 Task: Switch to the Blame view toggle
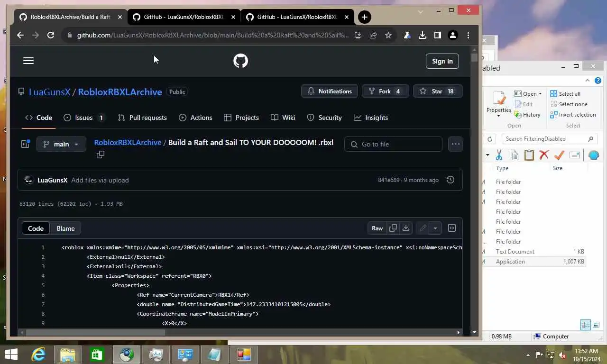pos(65,228)
